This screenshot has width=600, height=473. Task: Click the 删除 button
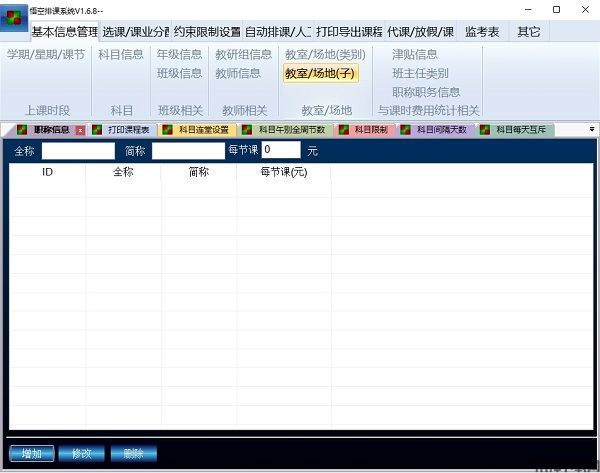[134, 454]
